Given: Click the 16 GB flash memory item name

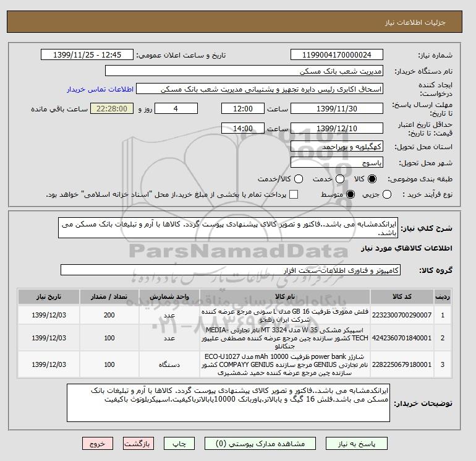Looking at the screenshot, I should 285,316.
